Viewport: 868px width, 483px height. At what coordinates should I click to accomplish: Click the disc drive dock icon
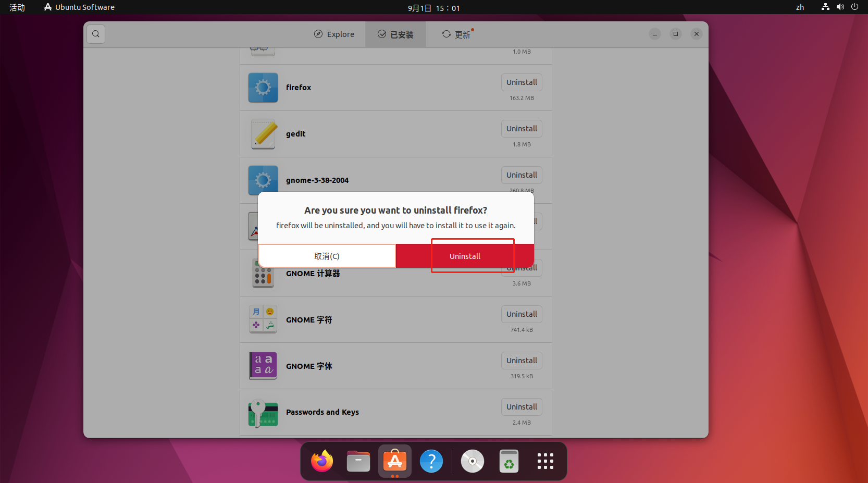point(473,461)
